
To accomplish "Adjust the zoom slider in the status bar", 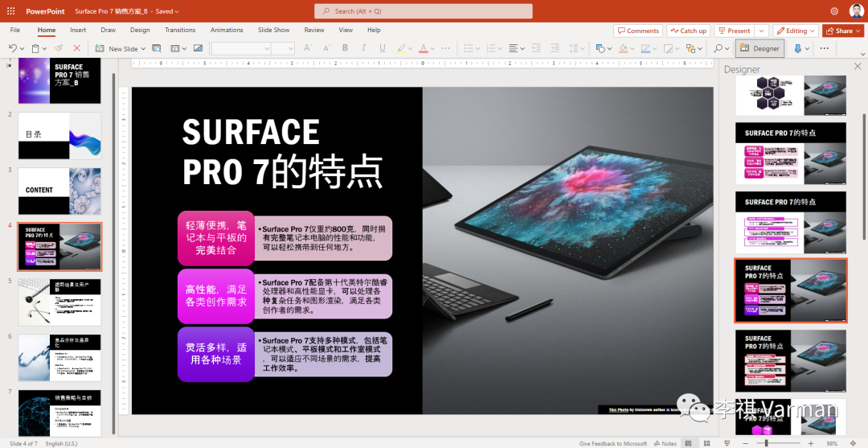I will pos(777,443).
